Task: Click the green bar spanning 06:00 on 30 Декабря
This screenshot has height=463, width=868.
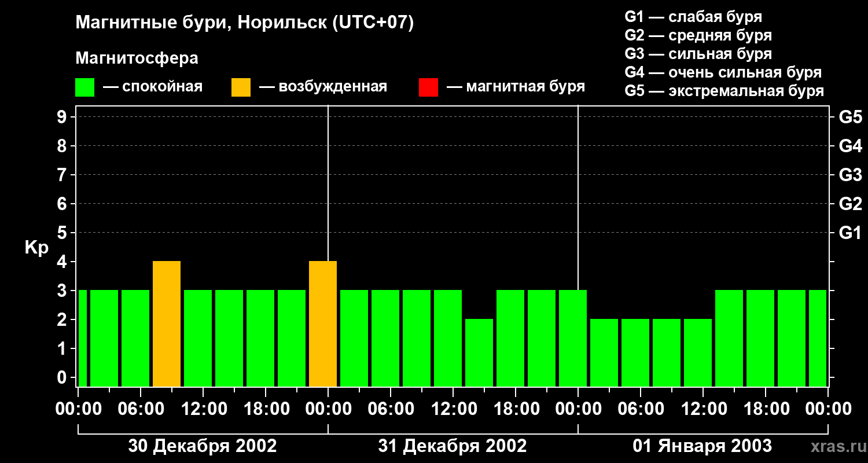Action: (x=135, y=338)
